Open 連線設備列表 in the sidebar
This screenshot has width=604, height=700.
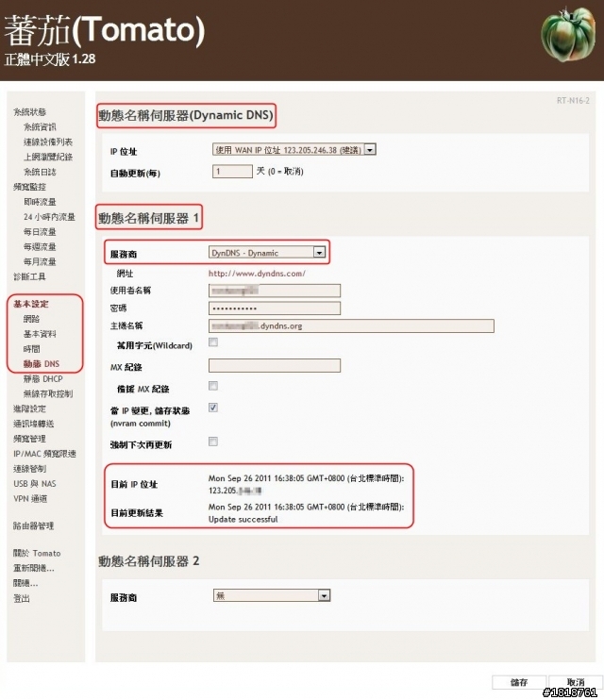pos(48,142)
